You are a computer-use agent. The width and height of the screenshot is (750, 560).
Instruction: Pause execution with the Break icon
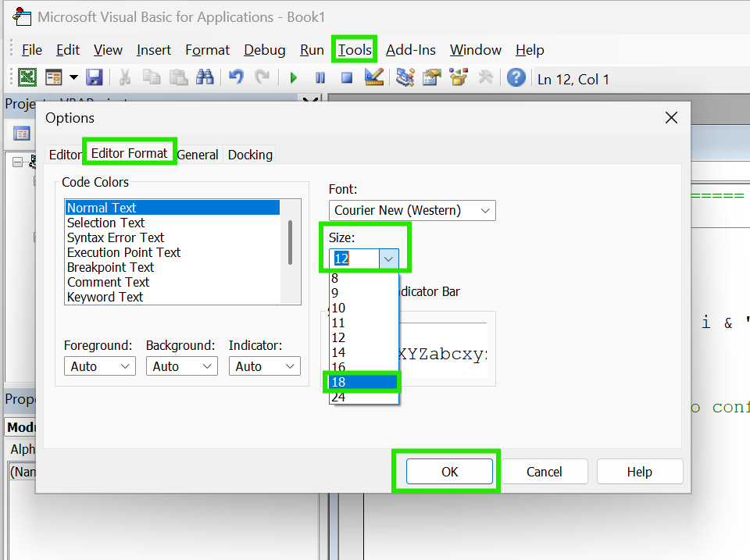coord(321,78)
